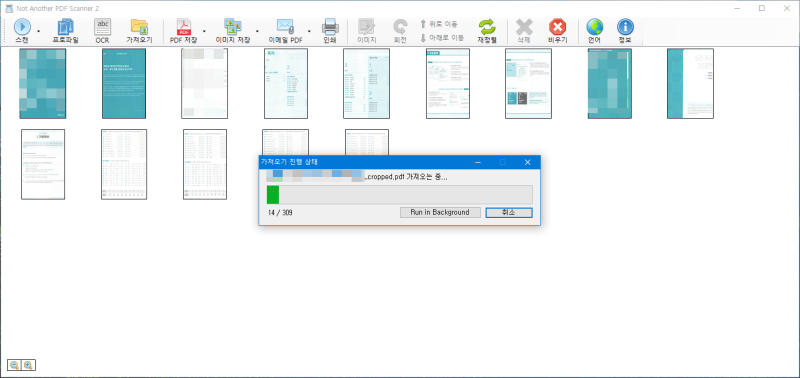Open the 언어 language globe icon

coord(594,26)
